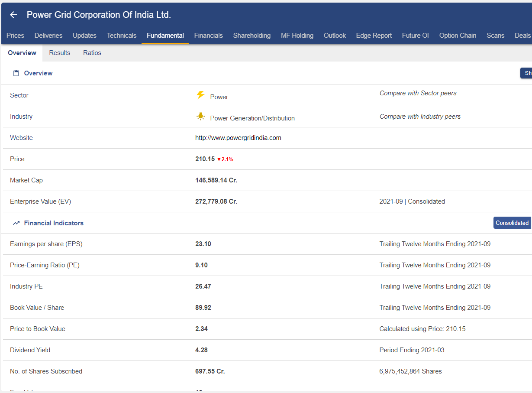Switch to the Financials tab
This screenshot has height=393, width=532.
tap(209, 36)
